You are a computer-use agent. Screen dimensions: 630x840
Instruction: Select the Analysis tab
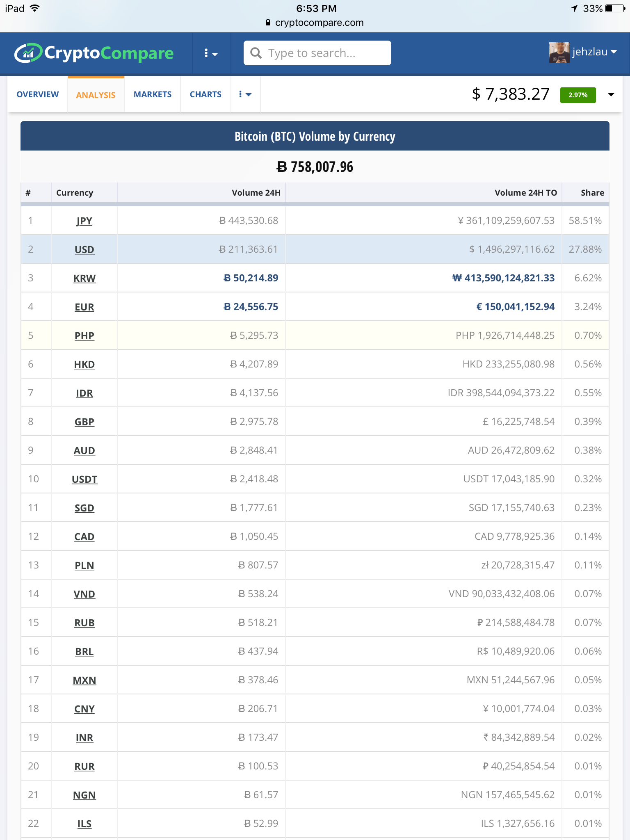click(96, 95)
